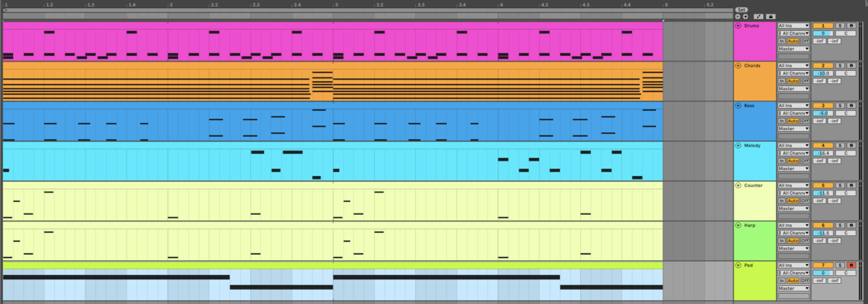The image size is (868, 304).
Task: Deactivate Drums with track activator 1
Action: (823, 25)
